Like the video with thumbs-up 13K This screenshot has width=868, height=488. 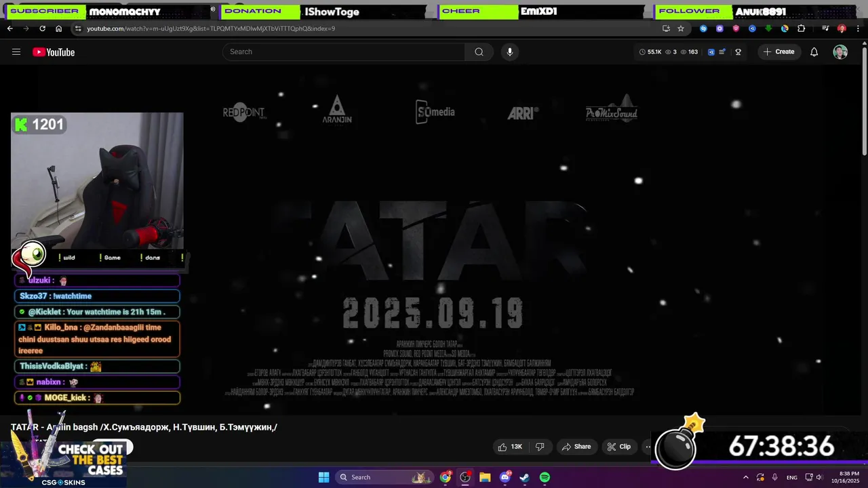(x=510, y=447)
